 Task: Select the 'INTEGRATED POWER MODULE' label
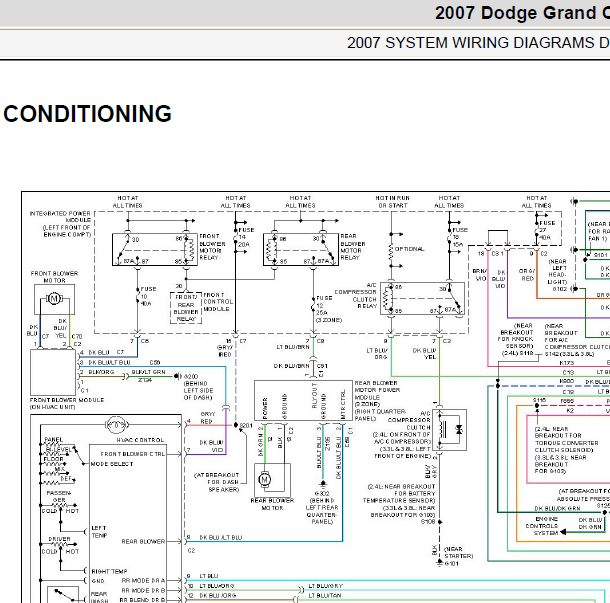(x=60, y=224)
